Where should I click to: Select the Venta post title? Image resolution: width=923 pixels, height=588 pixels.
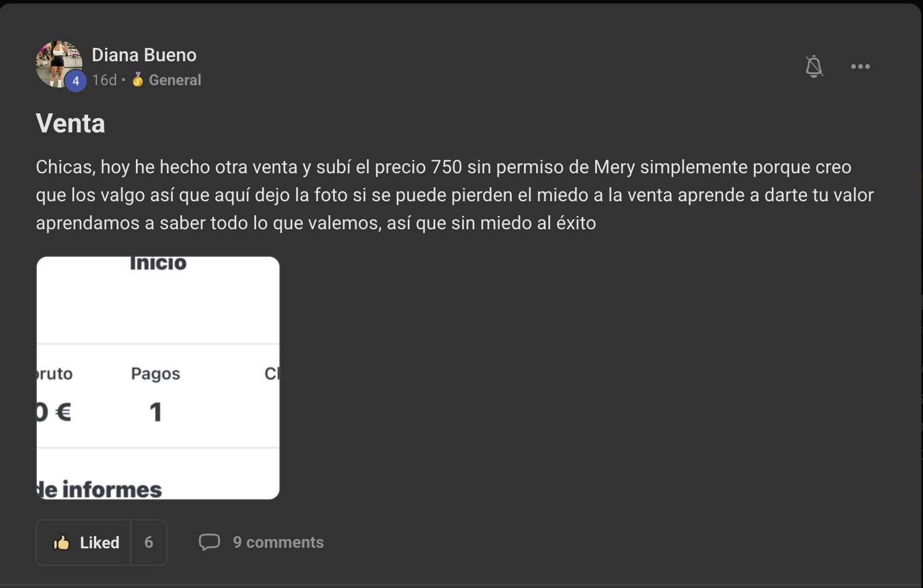[70, 123]
